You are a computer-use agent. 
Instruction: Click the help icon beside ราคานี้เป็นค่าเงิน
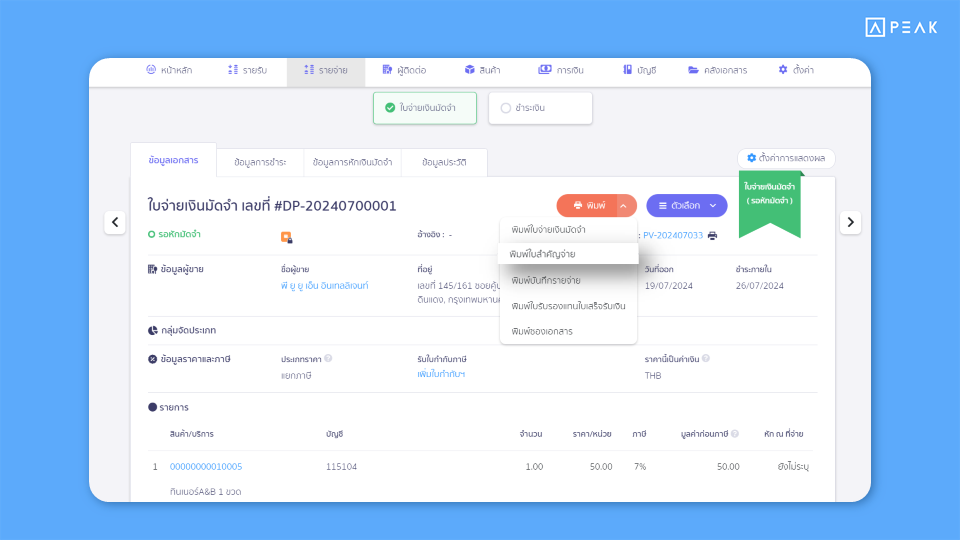coord(705,358)
